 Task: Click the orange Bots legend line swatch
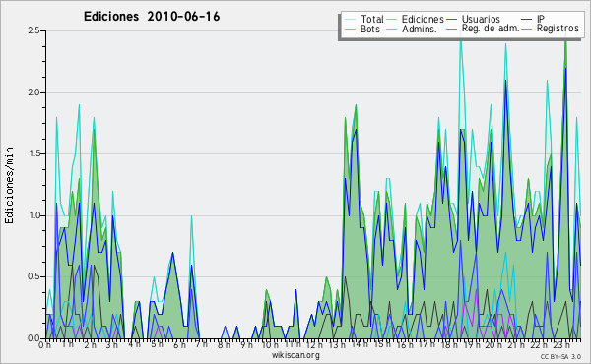[x=350, y=29]
